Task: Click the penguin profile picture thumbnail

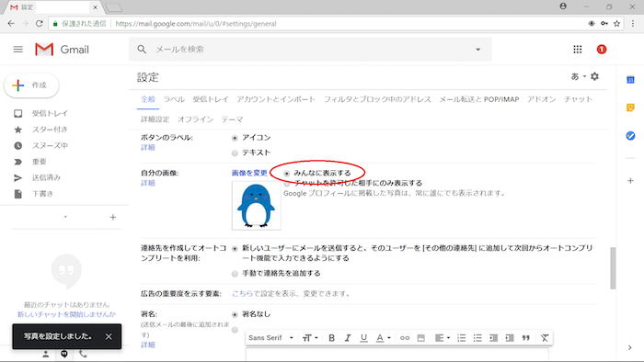Action: click(x=257, y=206)
